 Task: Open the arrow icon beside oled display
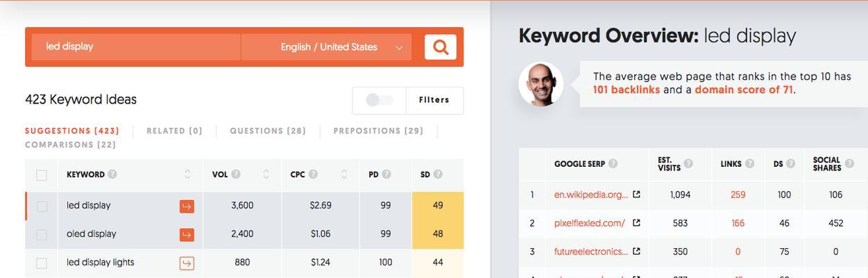187,235
